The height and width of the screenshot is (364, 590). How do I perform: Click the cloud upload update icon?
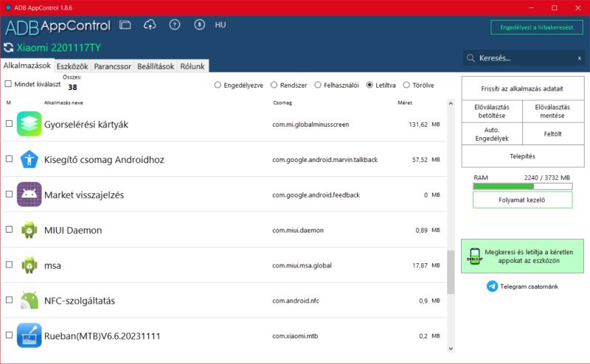pyautogui.click(x=150, y=25)
